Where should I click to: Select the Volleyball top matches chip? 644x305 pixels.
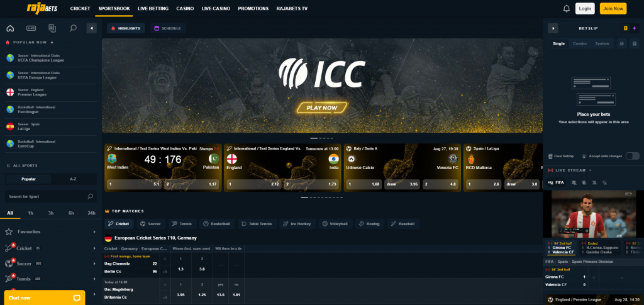(335, 224)
